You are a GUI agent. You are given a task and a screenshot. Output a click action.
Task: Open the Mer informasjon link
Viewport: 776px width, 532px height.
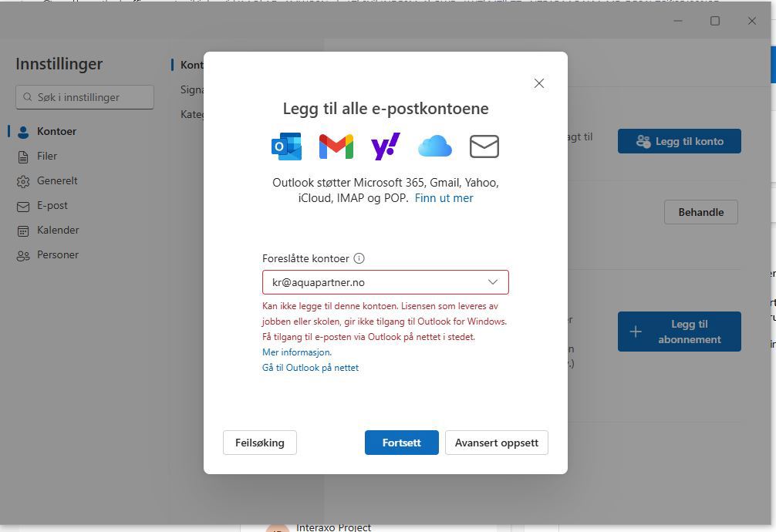[297, 352]
